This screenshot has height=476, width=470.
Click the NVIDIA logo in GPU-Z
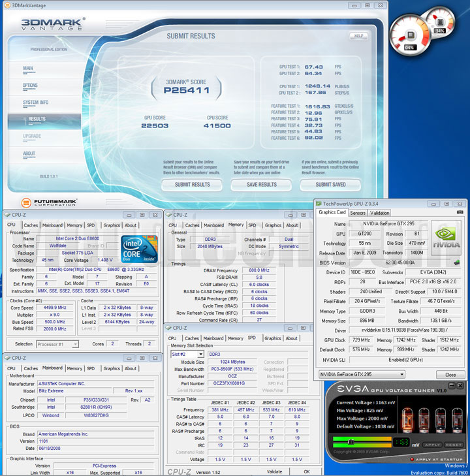pos(446,238)
